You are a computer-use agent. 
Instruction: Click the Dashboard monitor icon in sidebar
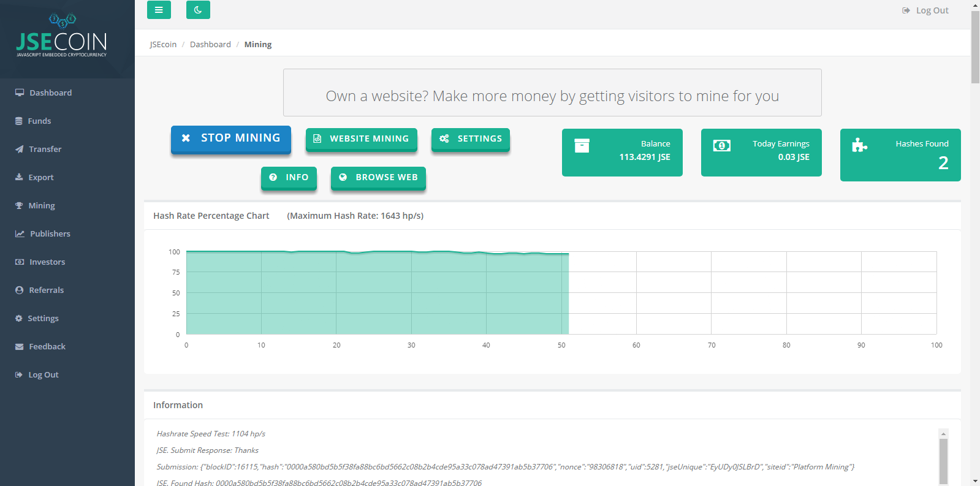(20, 93)
